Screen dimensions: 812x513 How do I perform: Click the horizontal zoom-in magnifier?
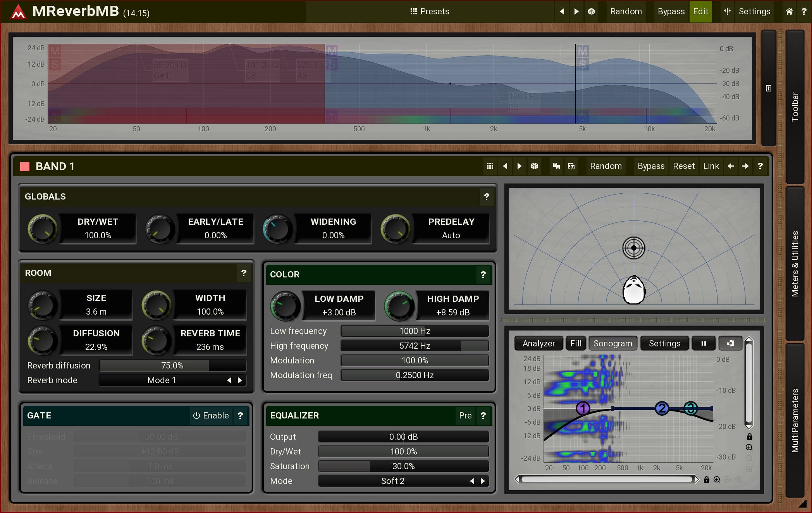pyautogui.click(x=717, y=480)
